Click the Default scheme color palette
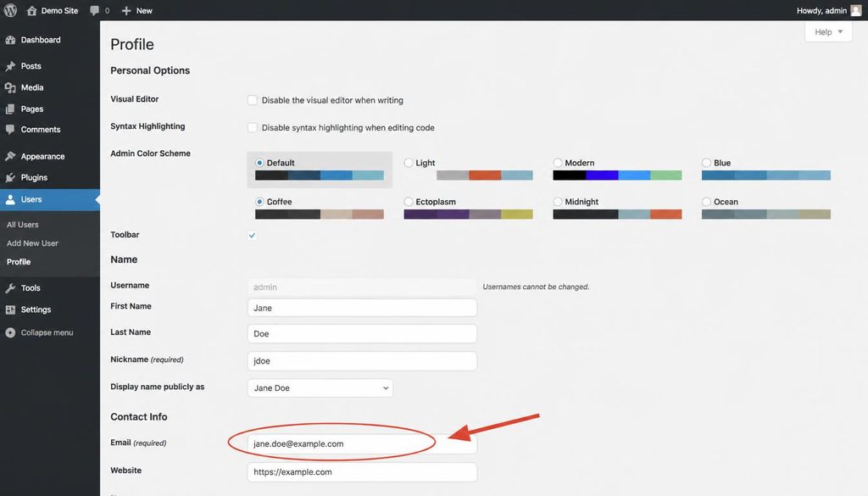Image resolution: width=868 pixels, height=496 pixels. pos(320,176)
